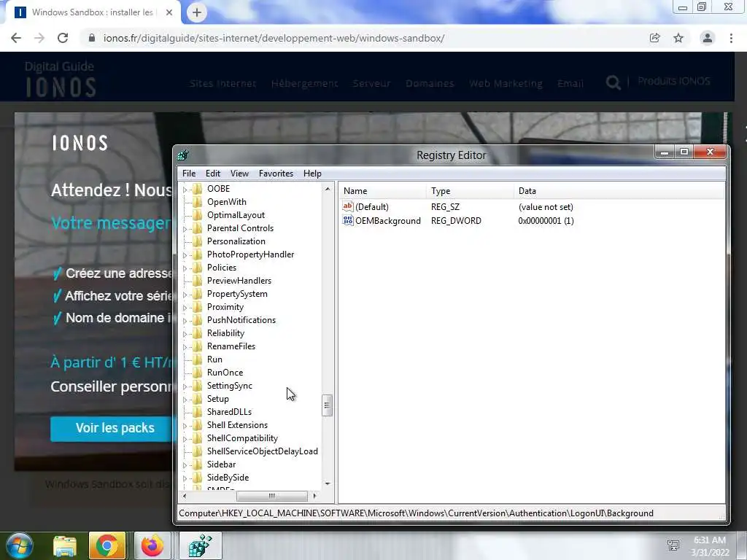
Task: Expand the Sidebar registry key
Action: tap(185, 465)
